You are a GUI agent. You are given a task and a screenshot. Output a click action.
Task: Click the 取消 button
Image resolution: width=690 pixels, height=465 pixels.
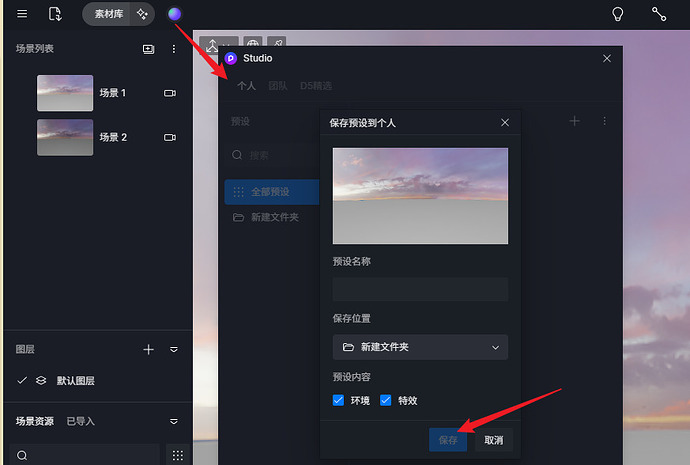pyautogui.click(x=494, y=440)
